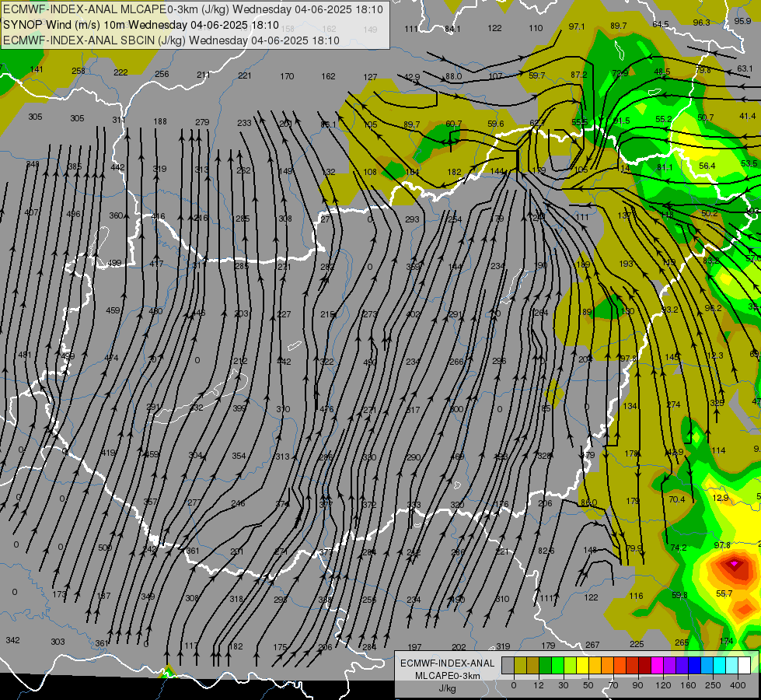
Task: Click the white legend swatch
Action: click(744, 665)
